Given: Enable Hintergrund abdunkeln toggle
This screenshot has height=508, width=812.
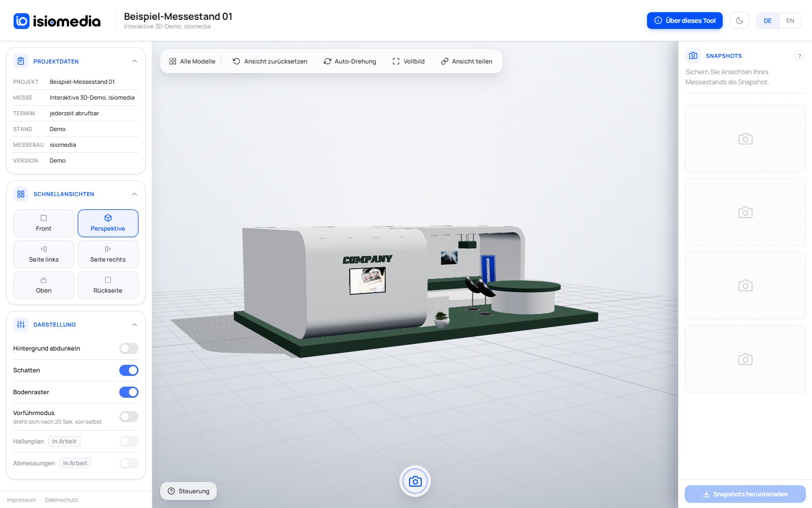Looking at the screenshot, I should pos(129,348).
